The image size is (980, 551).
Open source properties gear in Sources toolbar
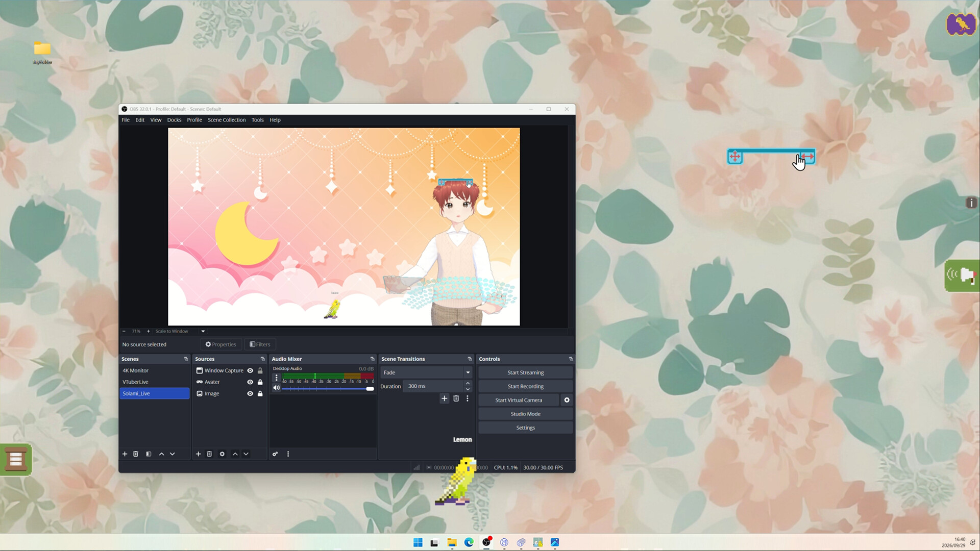click(222, 454)
